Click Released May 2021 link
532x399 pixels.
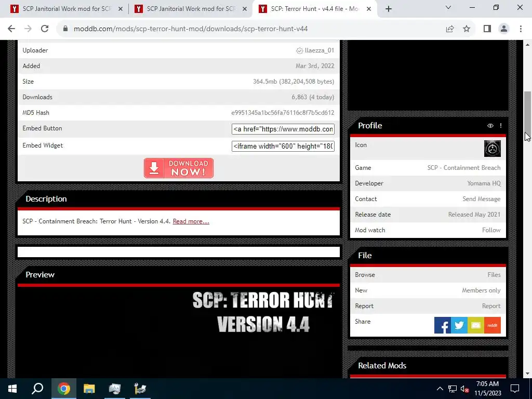(x=474, y=215)
